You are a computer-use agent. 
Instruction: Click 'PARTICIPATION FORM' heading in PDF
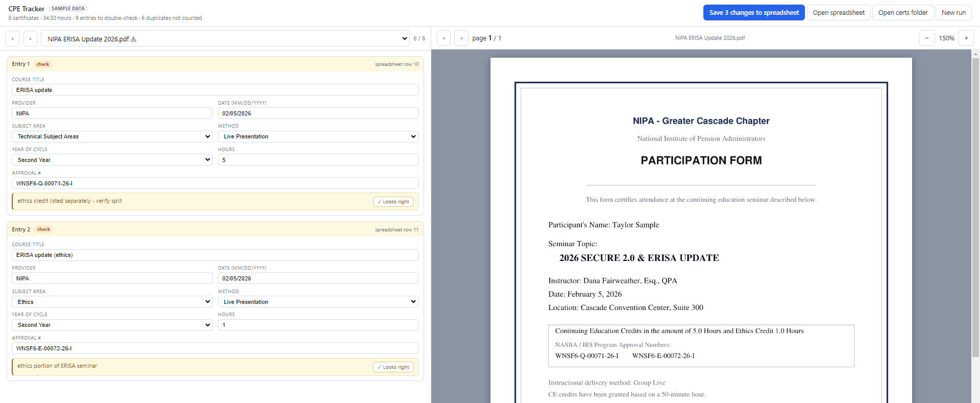point(701,160)
